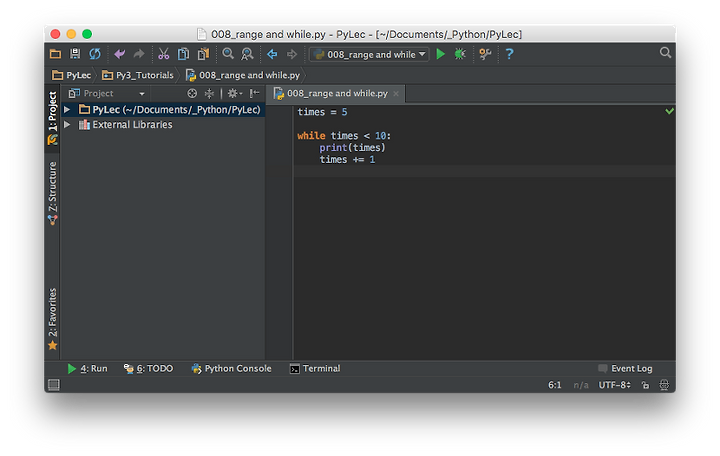Navigate back with the blue left arrow
The image size is (720, 456).
[272, 54]
